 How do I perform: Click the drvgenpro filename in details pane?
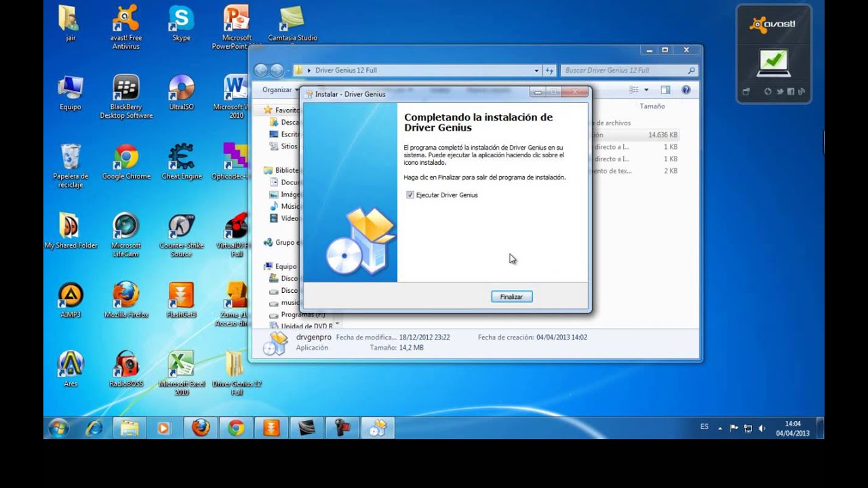[314, 337]
